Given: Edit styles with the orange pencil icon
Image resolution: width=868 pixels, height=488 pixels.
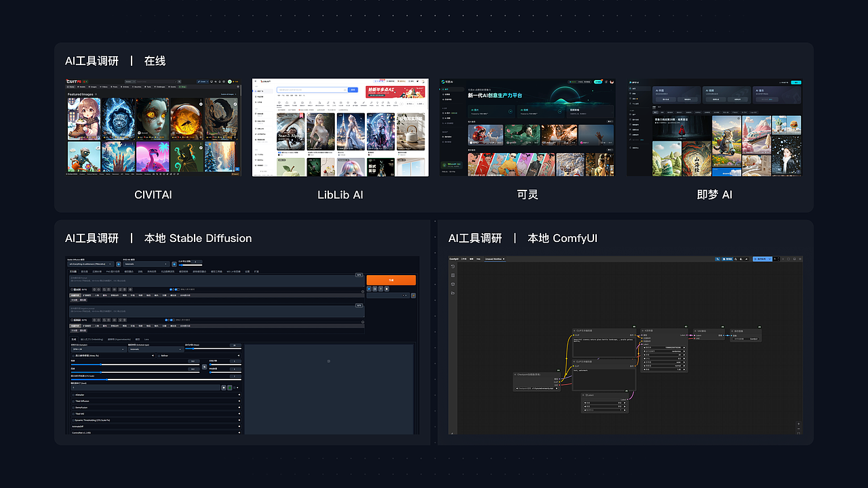Looking at the screenshot, I should [x=413, y=296].
